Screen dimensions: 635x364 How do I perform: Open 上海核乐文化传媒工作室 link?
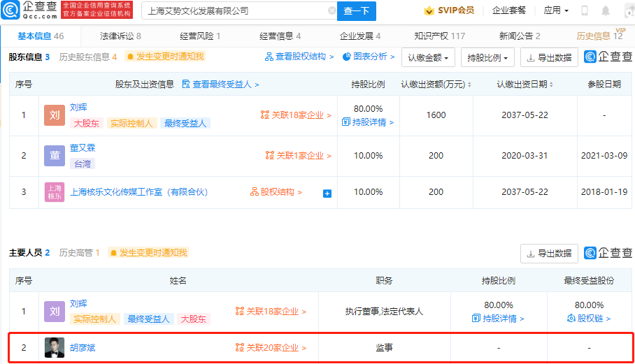(139, 191)
